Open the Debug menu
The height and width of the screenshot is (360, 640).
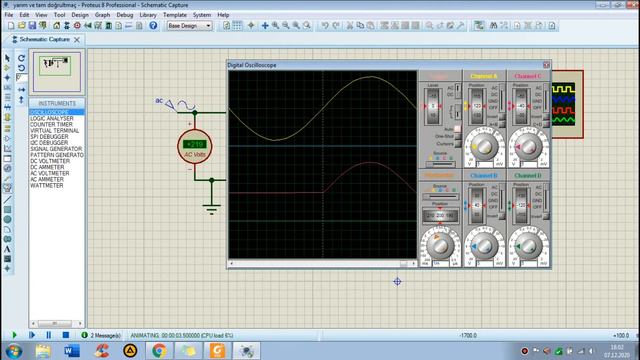[x=124, y=15]
